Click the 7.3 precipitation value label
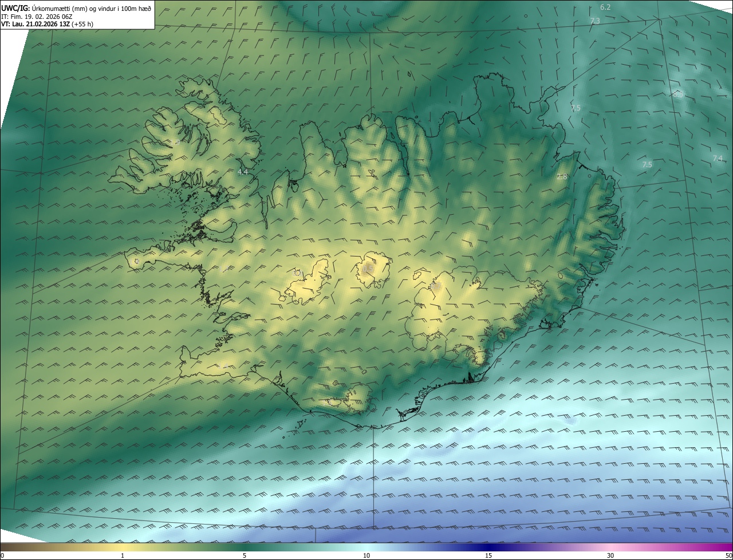Screen dimensions: 733x560 [595, 21]
